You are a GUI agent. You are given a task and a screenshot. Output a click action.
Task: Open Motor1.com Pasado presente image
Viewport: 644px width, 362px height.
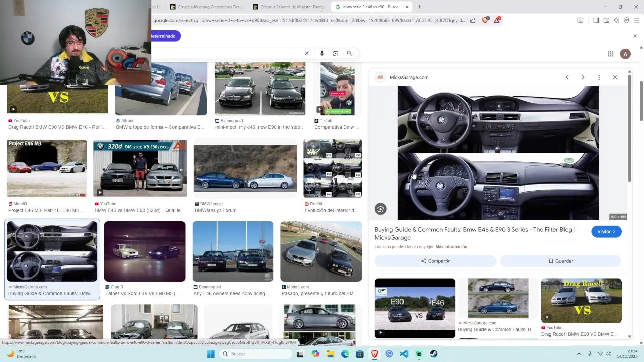[321, 251]
